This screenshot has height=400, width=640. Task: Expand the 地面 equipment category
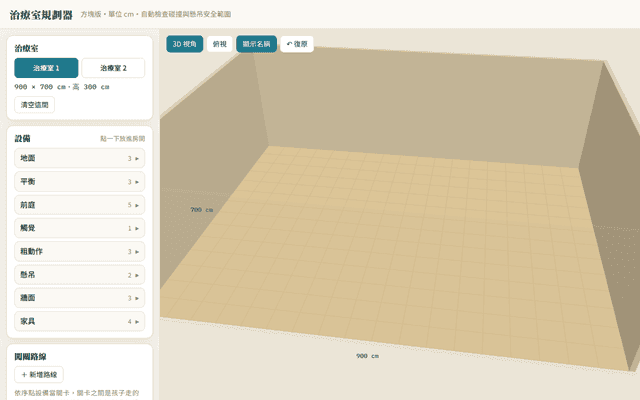(80, 158)
